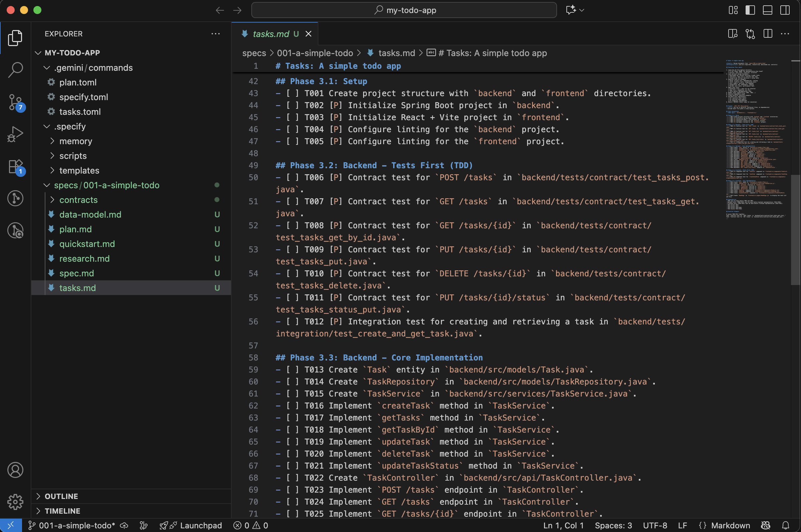Viewport: 801px width, 532px height.
Task: Open Source Control view with 7 badge
Action: pyautogui.click(x=15, y=102)
